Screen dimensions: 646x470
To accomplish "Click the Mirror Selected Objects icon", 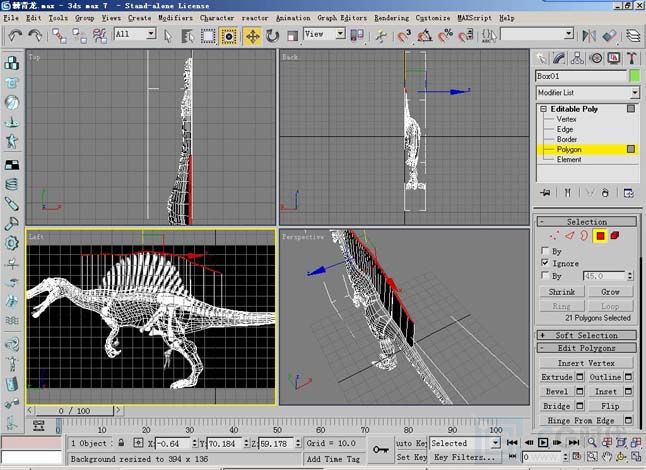I will coord(589,36).
